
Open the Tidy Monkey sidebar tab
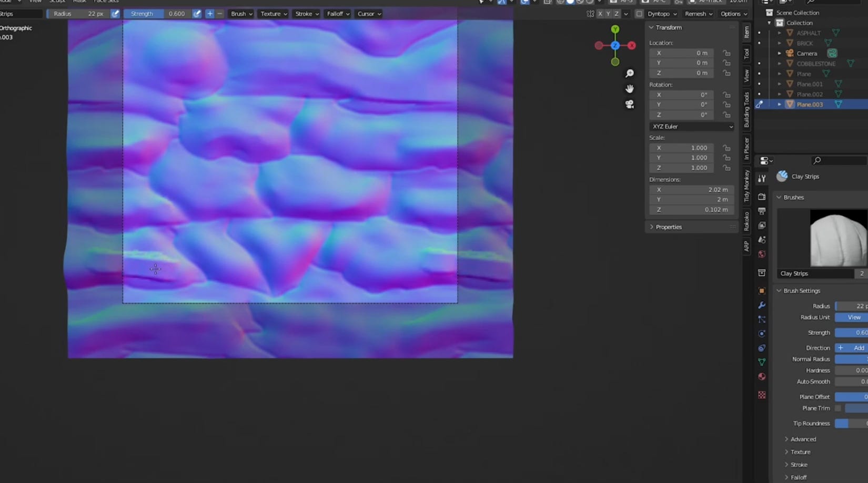pos(746,186)
